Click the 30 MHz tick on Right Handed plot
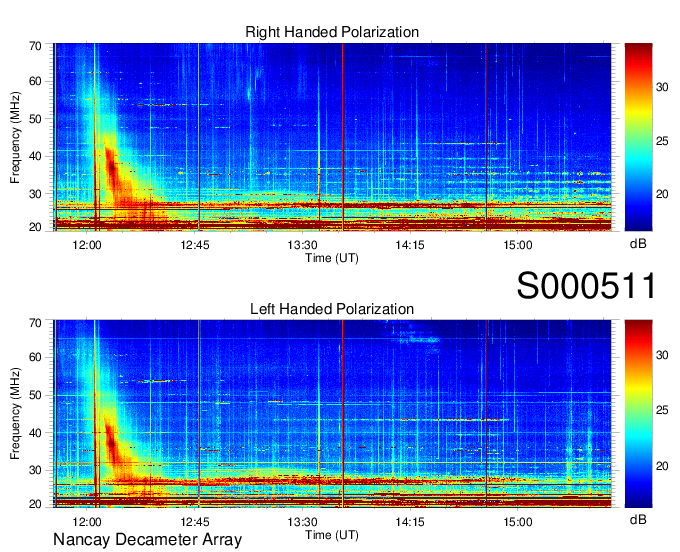 pyautogui.click(x=35, y=194)
